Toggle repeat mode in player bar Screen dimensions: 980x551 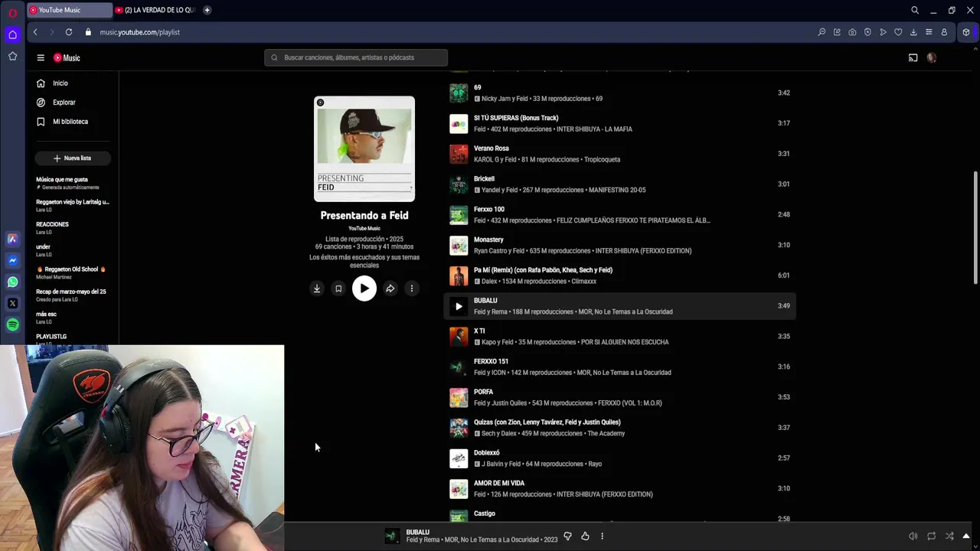click(931, 536)
